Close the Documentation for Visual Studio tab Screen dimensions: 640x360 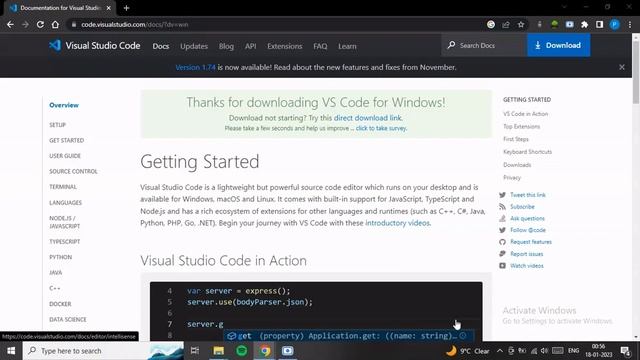109,8
